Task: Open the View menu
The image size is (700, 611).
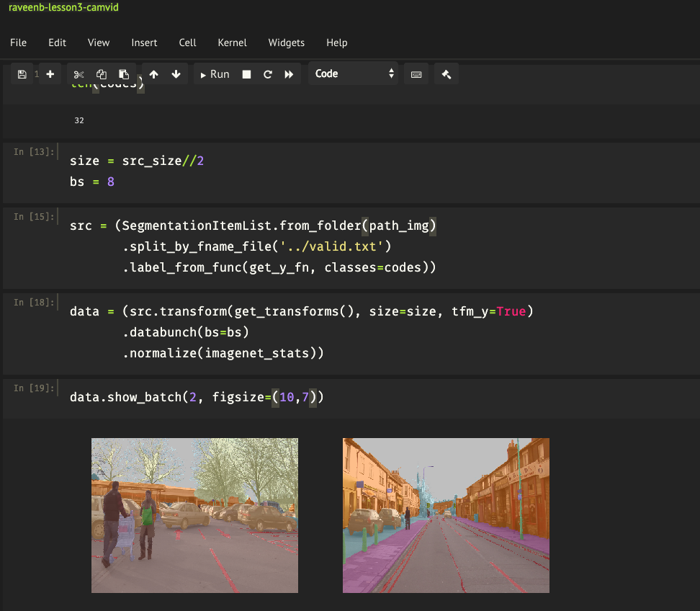Action: click(x=99, y=43)
